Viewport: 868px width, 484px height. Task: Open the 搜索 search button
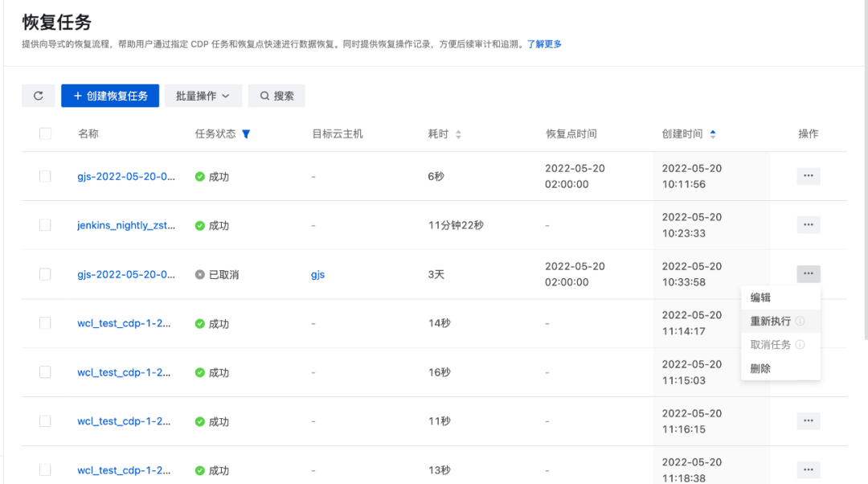pyautogui.click(x=276, y=96)
